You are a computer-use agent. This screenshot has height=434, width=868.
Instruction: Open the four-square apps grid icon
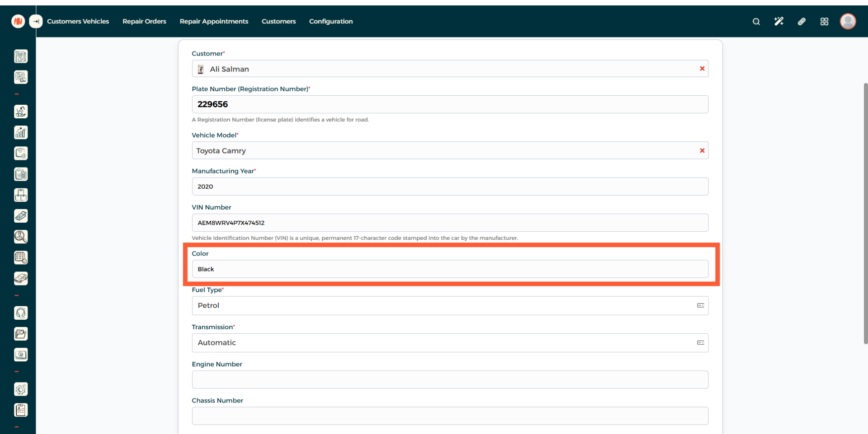[x=824, y=21]
